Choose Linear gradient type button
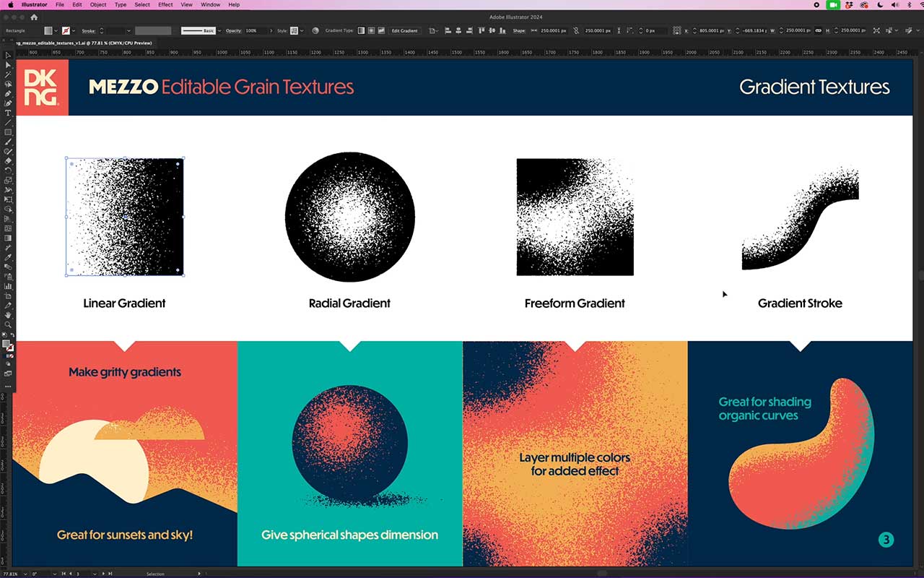Viewport: 924px width, 578px height. pyautogui.click(x=361, y=31)
